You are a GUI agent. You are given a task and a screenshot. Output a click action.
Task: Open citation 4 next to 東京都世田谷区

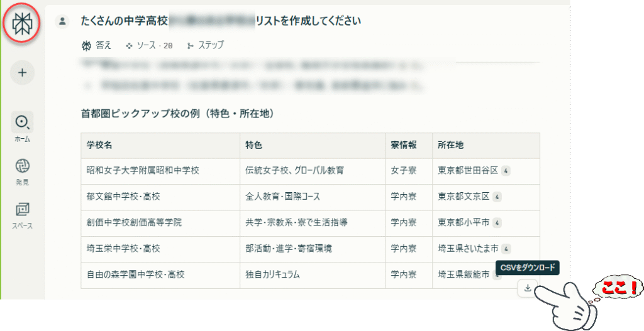506,171
